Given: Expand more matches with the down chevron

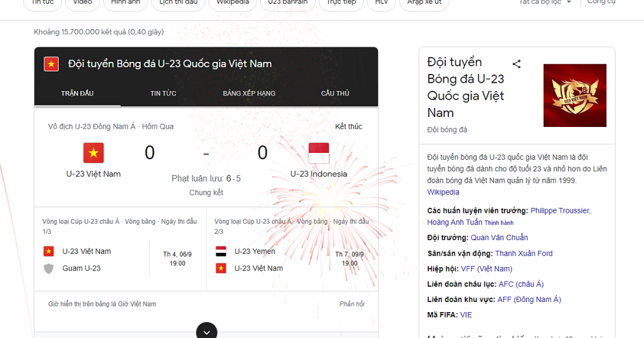Looking at the screenshot, I should click(206, 331).
